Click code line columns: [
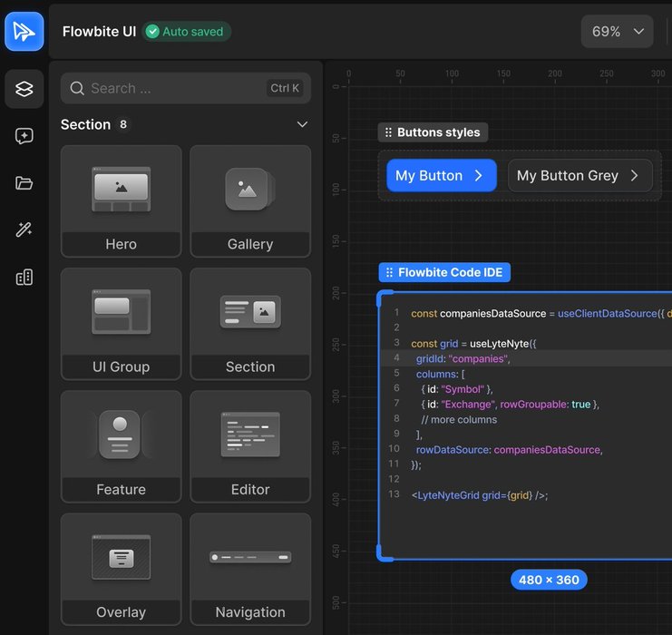The width and height of the screenshot is (672, 635). coord(440,375)
